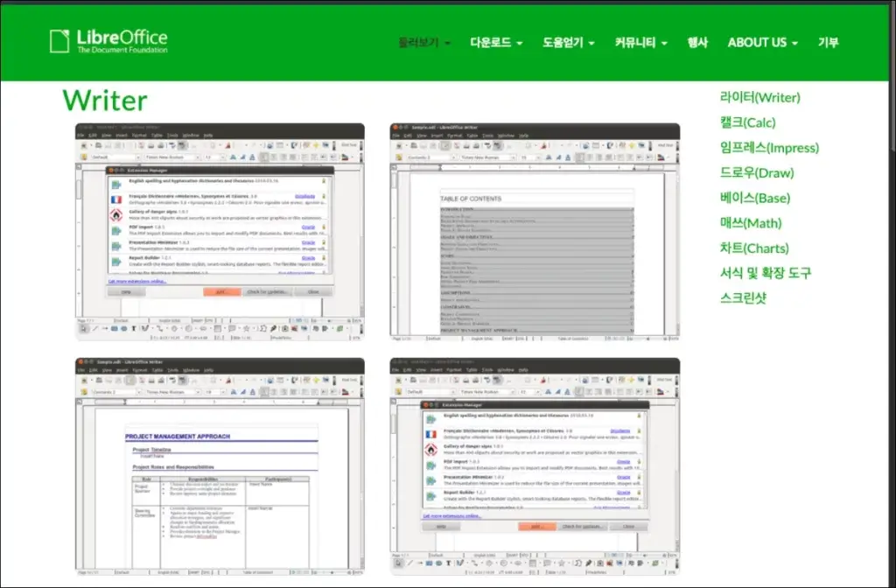Expand the 다운로드 menu

(496, 42)
